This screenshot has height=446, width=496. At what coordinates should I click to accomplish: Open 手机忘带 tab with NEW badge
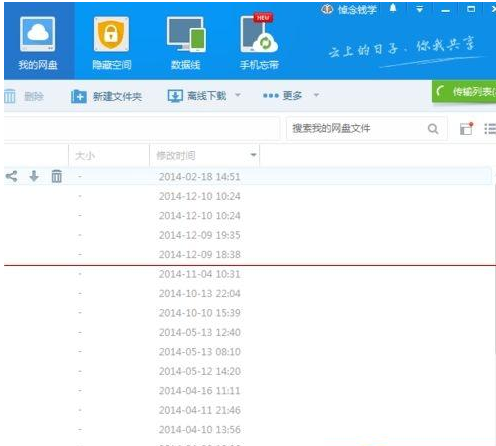259,43
